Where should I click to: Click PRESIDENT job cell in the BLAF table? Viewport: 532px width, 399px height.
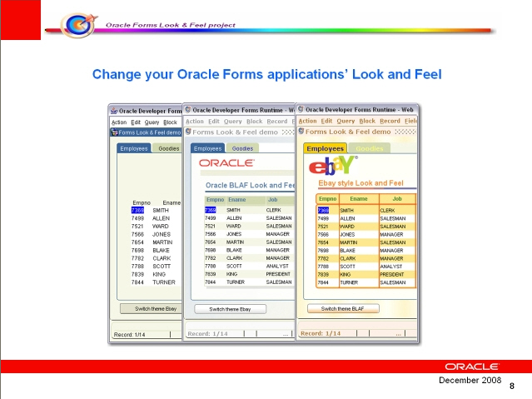point(278,274)
